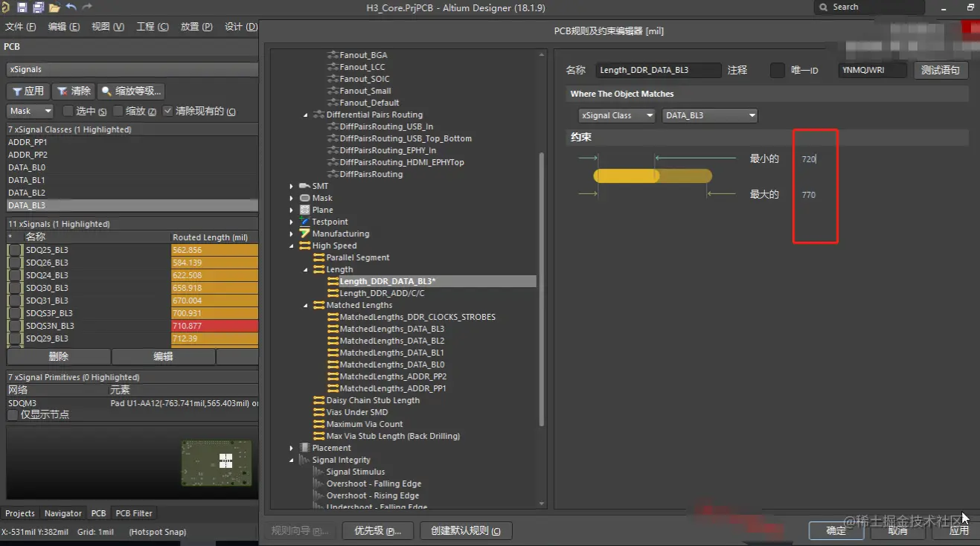The image size is (980, 546).
Task: Click the search magnifier icon
Action: [824, 7]
